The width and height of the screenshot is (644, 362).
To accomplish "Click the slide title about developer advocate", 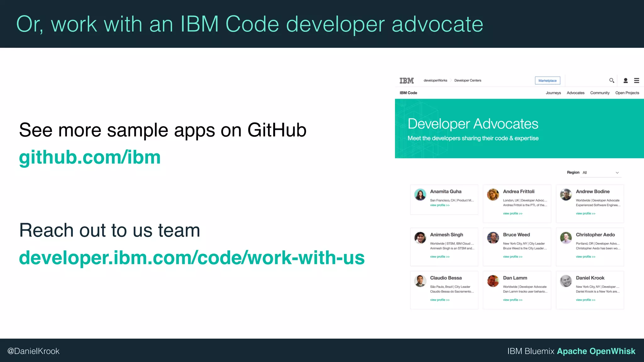I will point(250,24).
